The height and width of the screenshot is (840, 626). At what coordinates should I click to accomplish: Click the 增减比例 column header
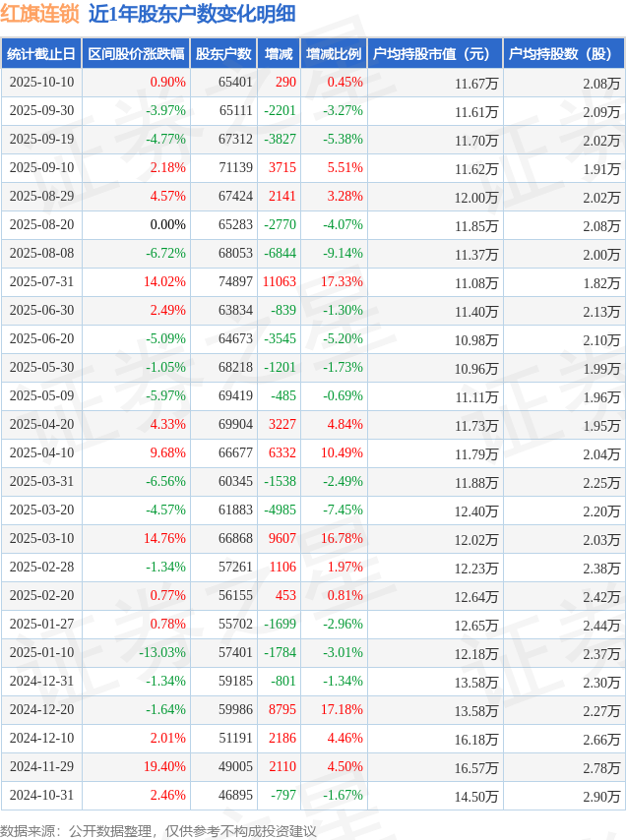click(x=333, y=54)
